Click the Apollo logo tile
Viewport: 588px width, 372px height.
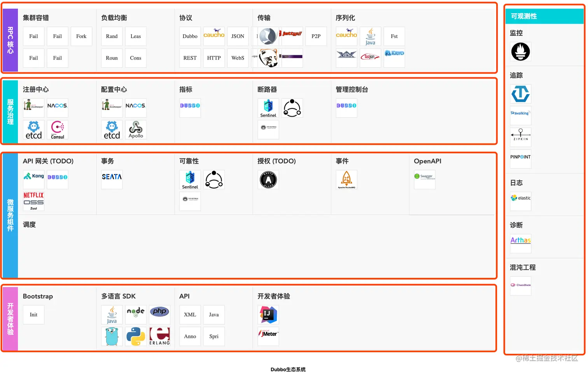click(x=136, y=130)
